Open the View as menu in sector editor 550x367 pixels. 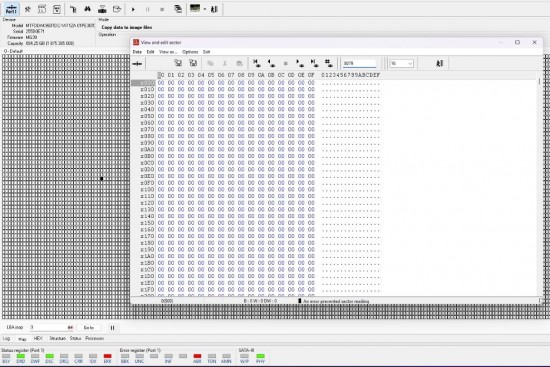pyautogui.click(x=168, y=52)
